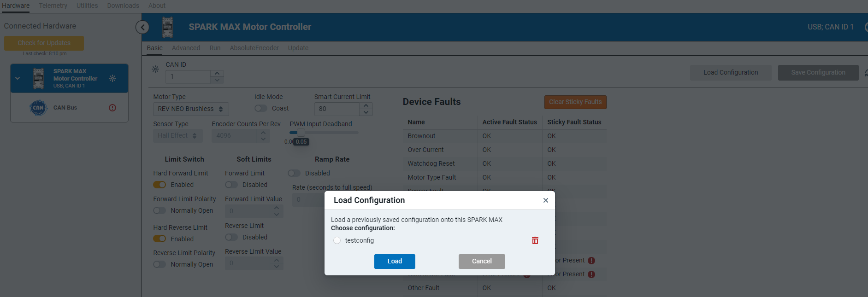This screenshot has height=297, width=868.
Task: Switch to the Telemetry tab
Action: pos(53,6)
